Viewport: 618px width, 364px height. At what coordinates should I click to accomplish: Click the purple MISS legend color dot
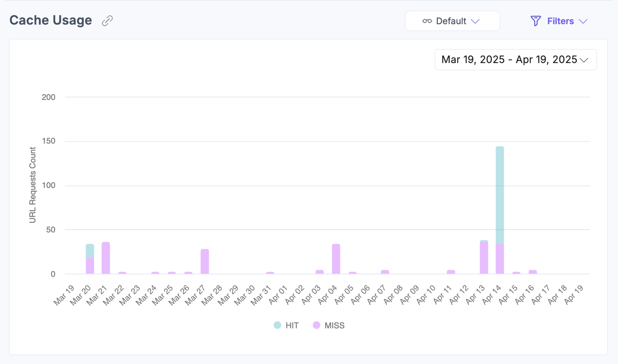click(316, 325)
